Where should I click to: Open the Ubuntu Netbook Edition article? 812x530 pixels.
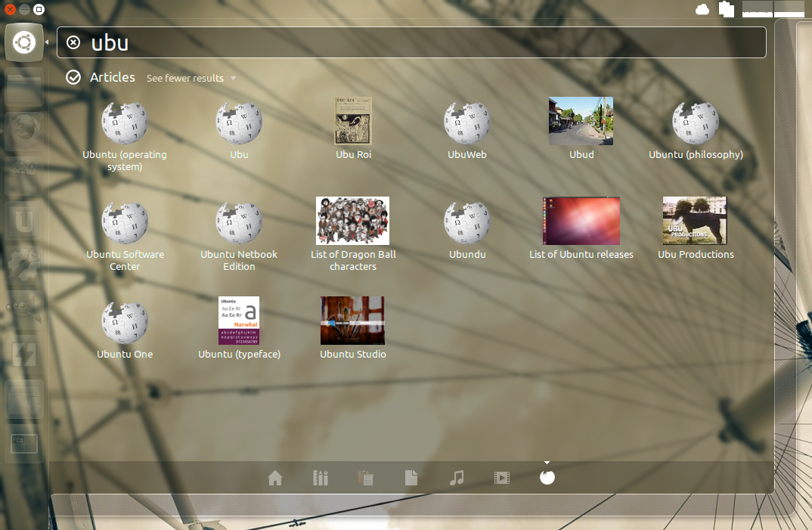click(x=239, y=236)
